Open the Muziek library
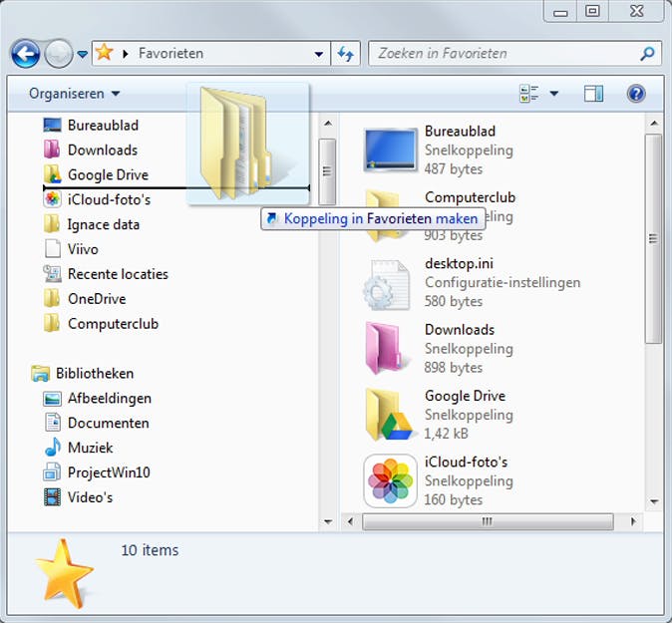The image size is (672, 623). (91, 449)
